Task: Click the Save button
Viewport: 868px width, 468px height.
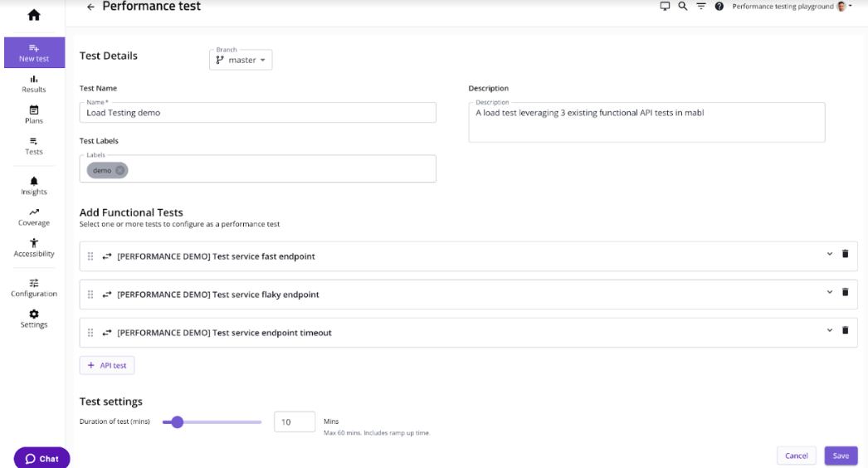Action: 841,456
